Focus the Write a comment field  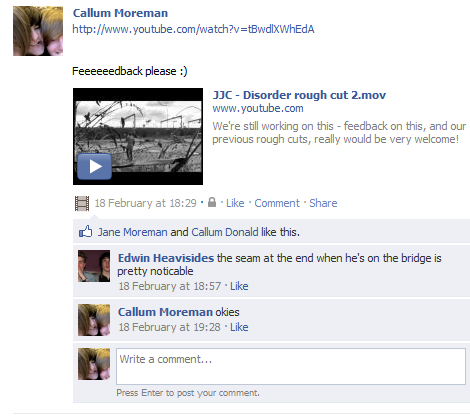click(x=291, y=366)
